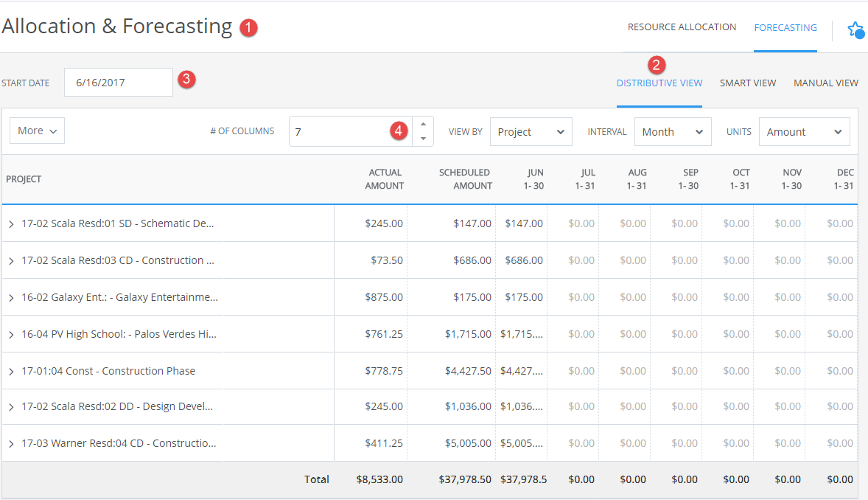
Task: Switch to the SMART VIEW tab
Action: point(748,83)
